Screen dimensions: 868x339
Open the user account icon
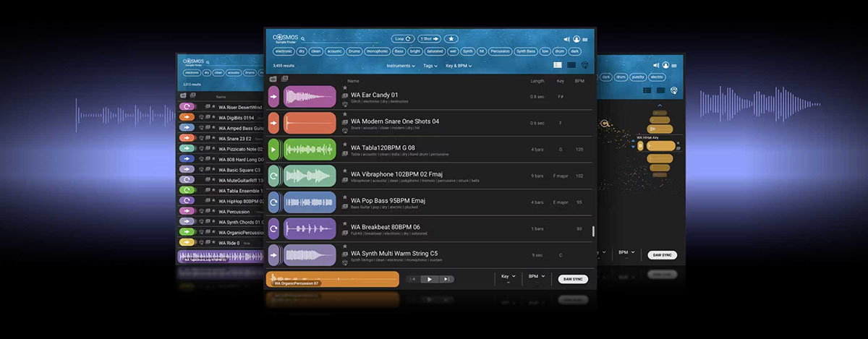click(x=576, y=39)
